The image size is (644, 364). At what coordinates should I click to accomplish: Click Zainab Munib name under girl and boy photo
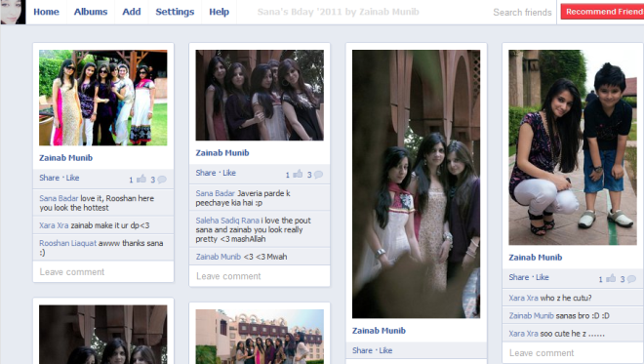click(x=535, y=258)
